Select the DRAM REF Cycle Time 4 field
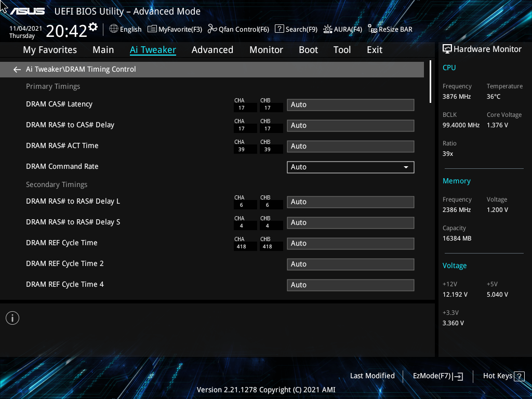 [x=351, y=285]
